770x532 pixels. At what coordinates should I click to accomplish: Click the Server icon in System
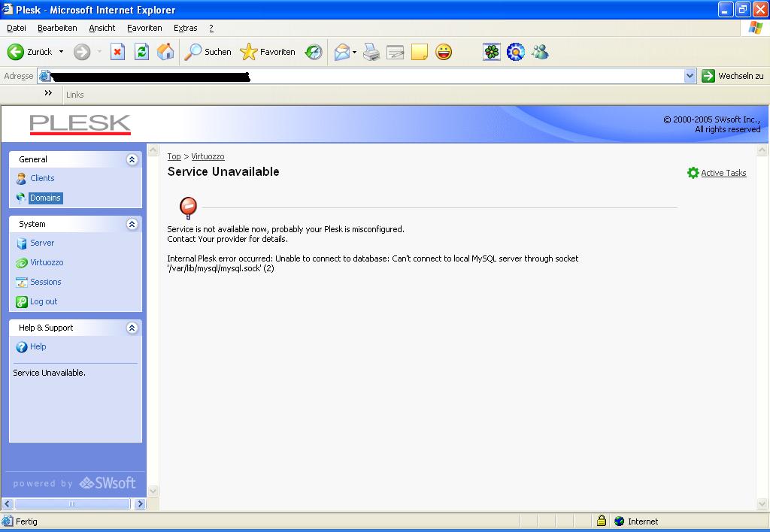[x=21, y=243]
